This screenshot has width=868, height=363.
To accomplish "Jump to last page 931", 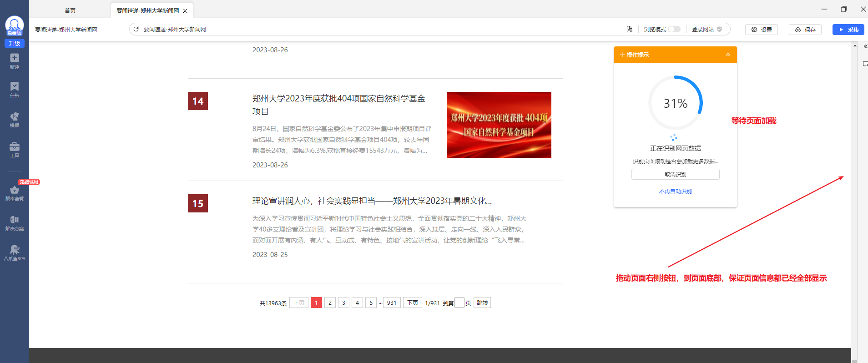I will [392, 302].
